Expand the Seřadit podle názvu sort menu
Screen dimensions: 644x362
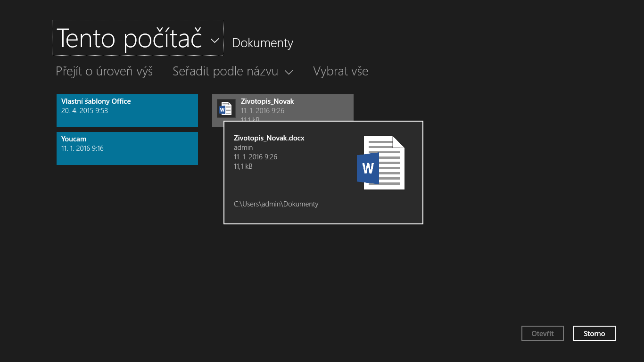233,71
